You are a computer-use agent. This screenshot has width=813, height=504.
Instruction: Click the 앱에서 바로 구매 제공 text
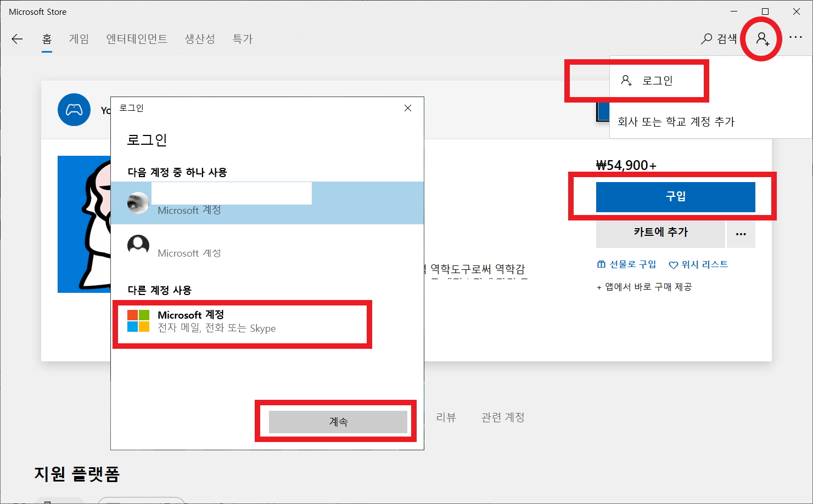(644, 287)
